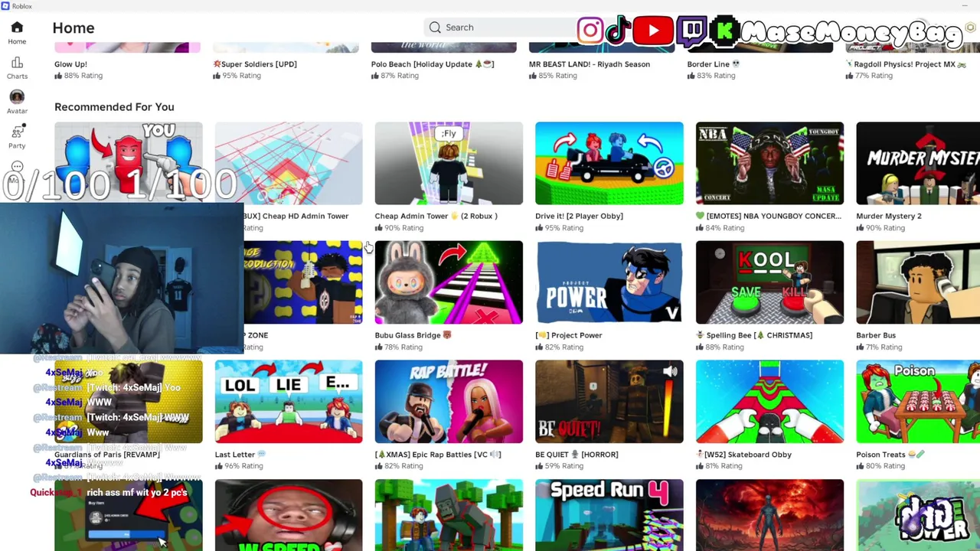Click thumbs-up icon under Poison Treats
The width and height of the screenshot is (980, 551).
click(861, 466)
